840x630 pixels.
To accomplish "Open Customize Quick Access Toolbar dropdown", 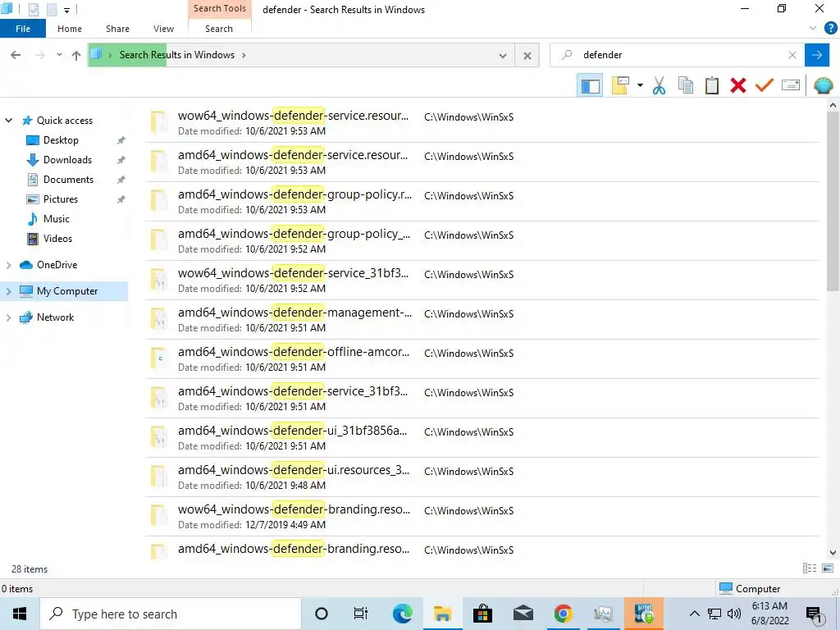I will click(x=66, y=10).
